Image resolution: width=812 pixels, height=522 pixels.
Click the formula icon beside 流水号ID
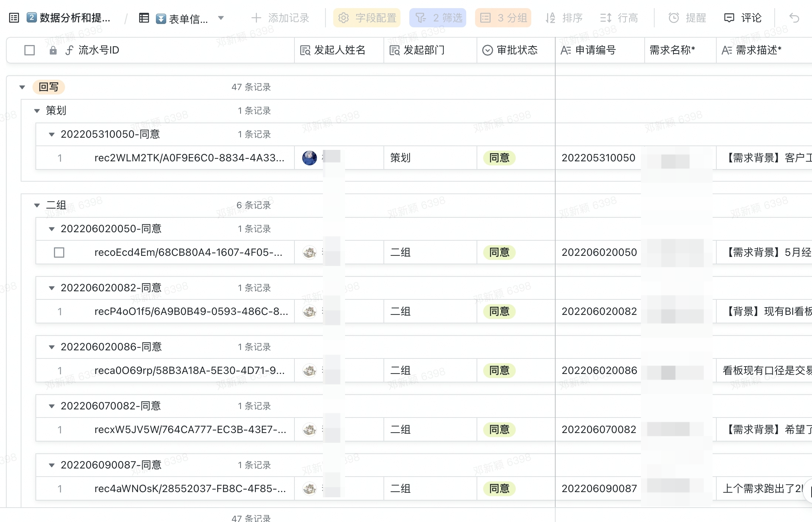[69, 50]
